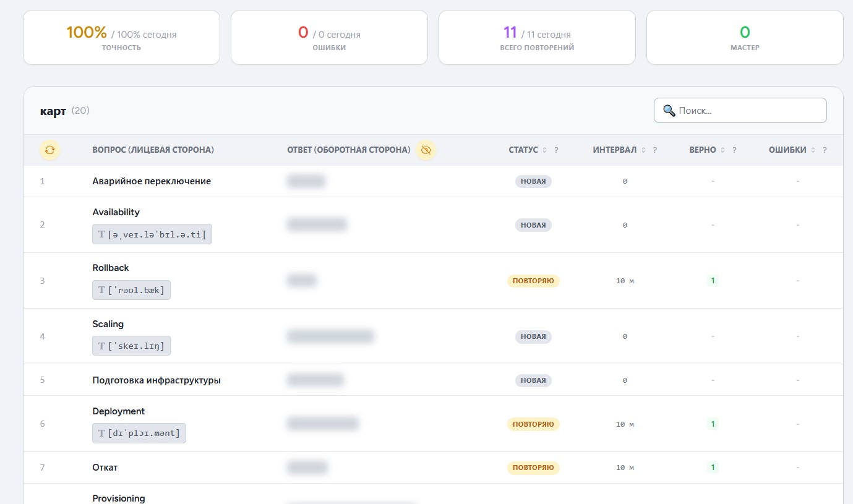Click the МАСТЕР counter card

coord(745,37)
